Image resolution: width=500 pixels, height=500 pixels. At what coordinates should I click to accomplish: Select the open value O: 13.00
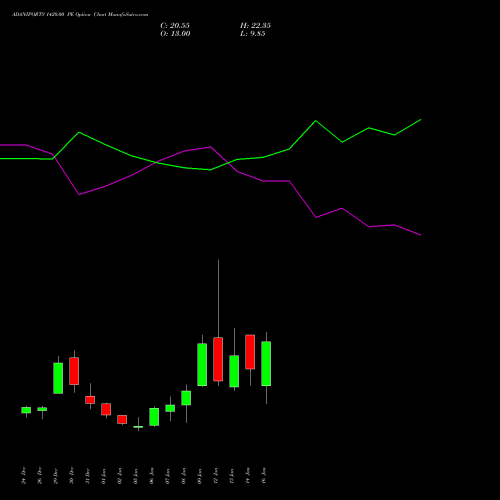(x=175, y=34)
